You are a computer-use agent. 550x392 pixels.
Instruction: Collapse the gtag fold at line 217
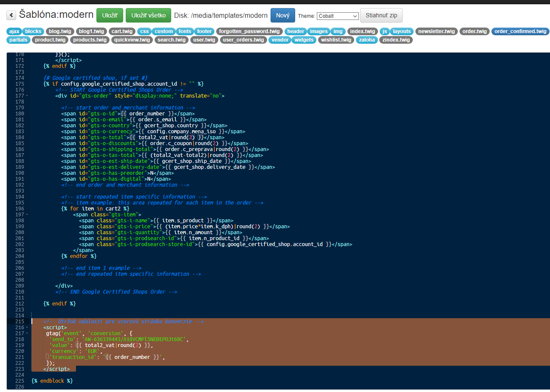(x=28, y=333)
